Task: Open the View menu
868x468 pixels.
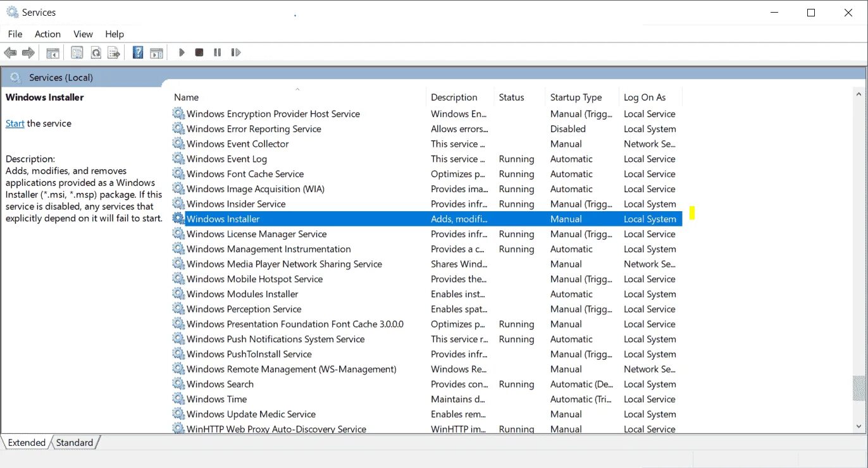Action: pos(83,34)
